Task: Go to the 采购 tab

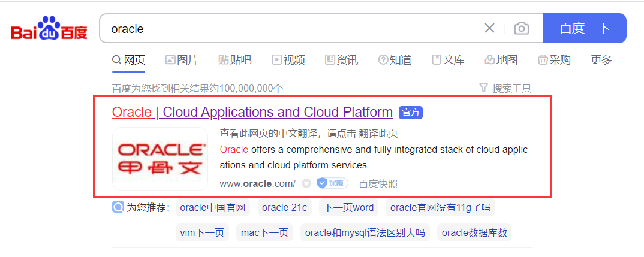Action: pyautogui.click(x=554, y=60)
